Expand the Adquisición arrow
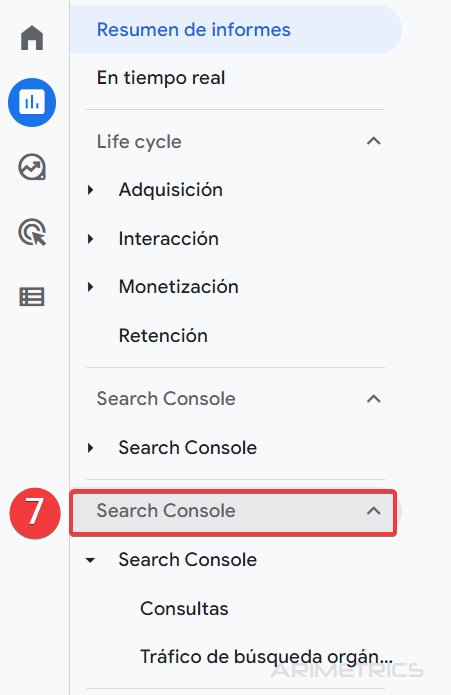This screenshot has height=695, width=451. tap(91, 190)
